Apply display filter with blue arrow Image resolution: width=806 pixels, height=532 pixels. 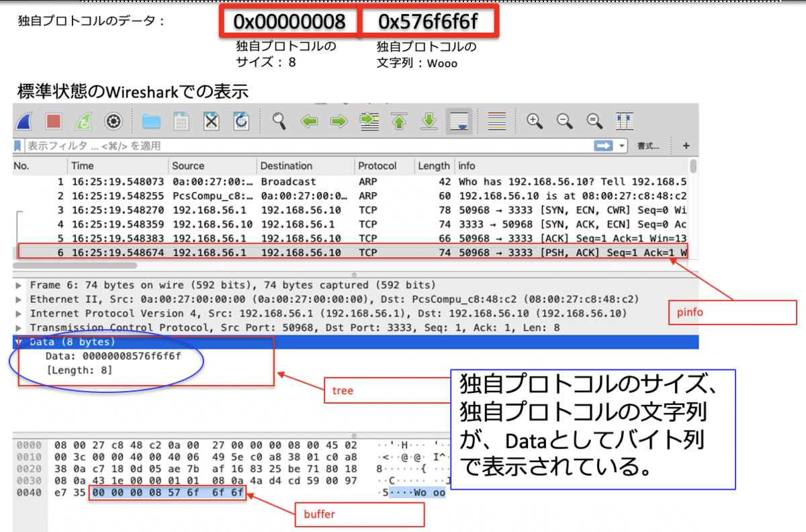(603, 146)
